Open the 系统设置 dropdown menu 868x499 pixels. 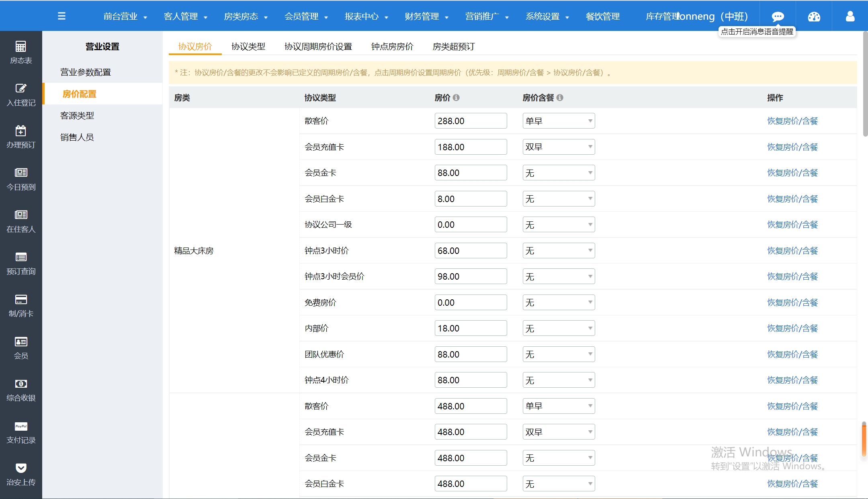[x=547, y=16]
